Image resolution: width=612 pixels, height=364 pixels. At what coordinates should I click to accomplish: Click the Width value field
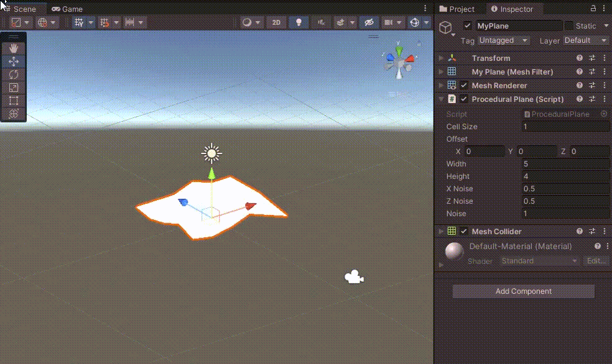pos(566,164)
